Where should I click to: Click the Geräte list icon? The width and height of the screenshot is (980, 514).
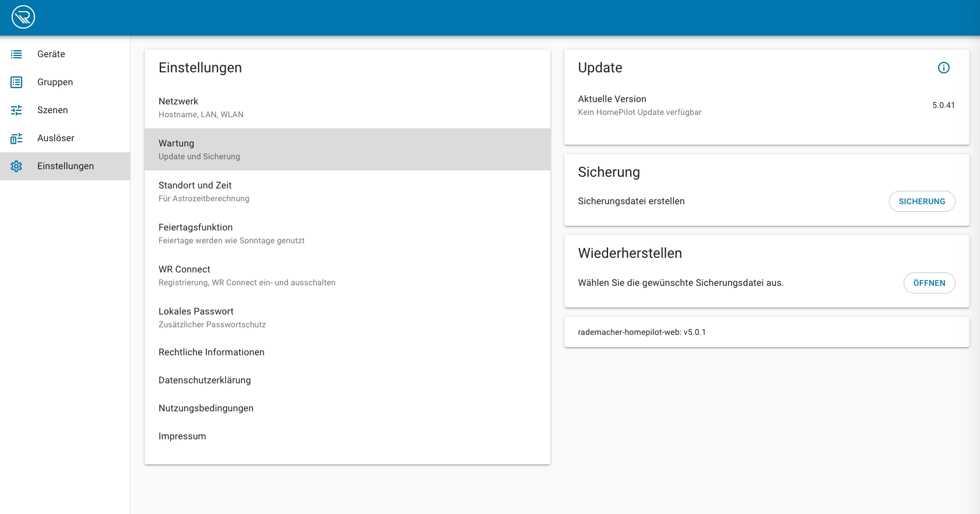click(x=16, y=54)
